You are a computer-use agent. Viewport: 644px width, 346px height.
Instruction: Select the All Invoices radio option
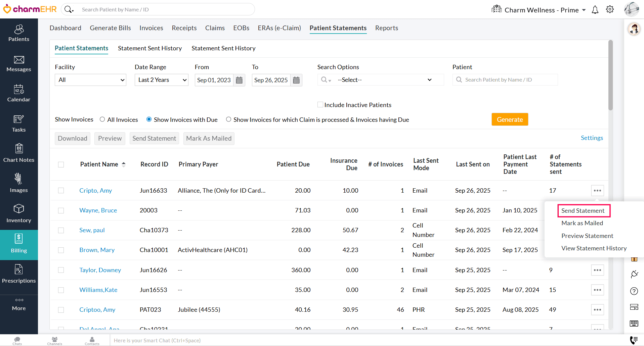102,119
